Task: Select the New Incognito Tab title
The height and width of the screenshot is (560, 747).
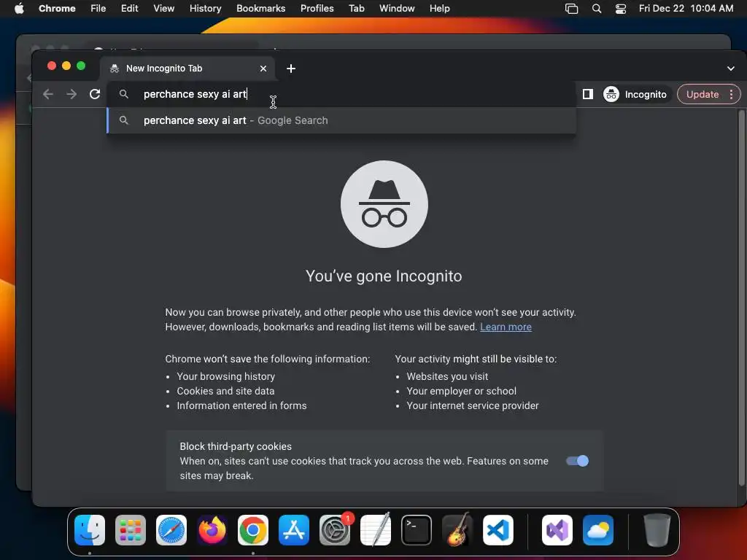Action: [164, 69]
